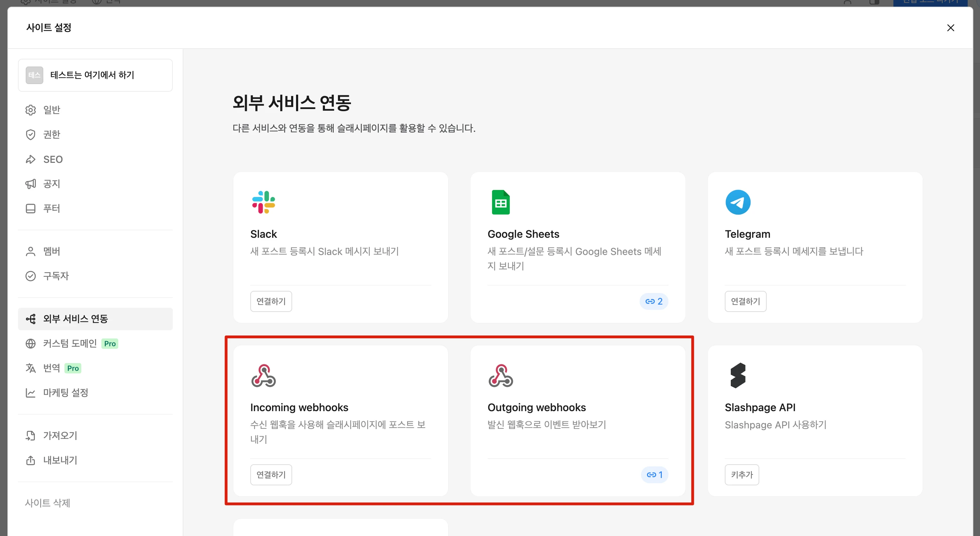Go to 권한 permissions settings

(x=52, y=135)
